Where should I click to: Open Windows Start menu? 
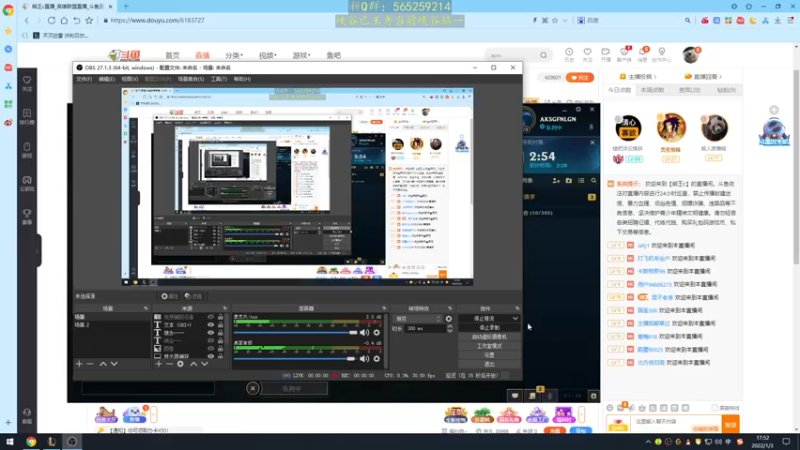[x=9, y=442]
